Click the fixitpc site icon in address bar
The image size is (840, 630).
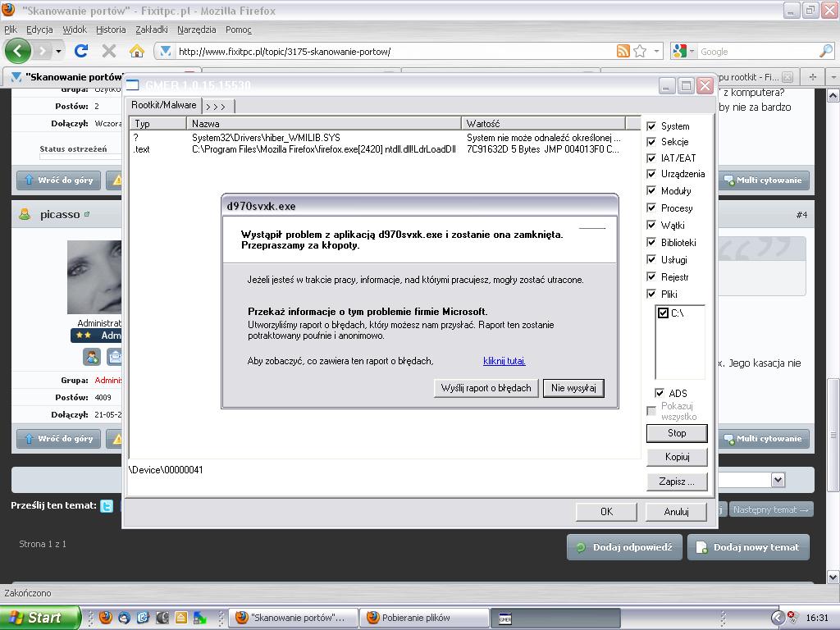(x=166, y=51)
